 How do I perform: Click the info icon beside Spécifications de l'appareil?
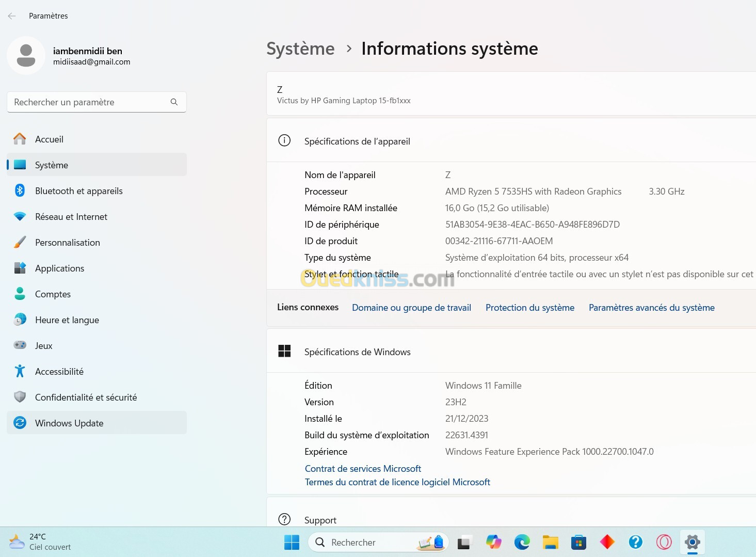tap(284, 140)
